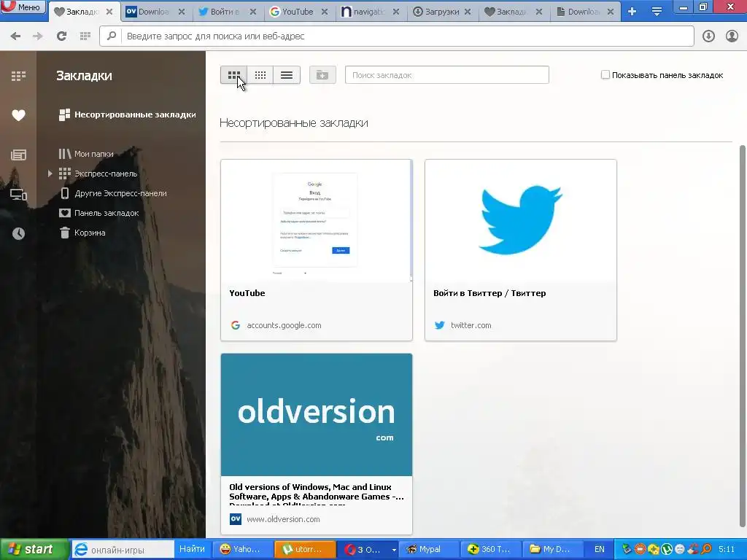Expand the Экспресс-панель tree arrow
The image size is (747, 560).
(50, 174)
